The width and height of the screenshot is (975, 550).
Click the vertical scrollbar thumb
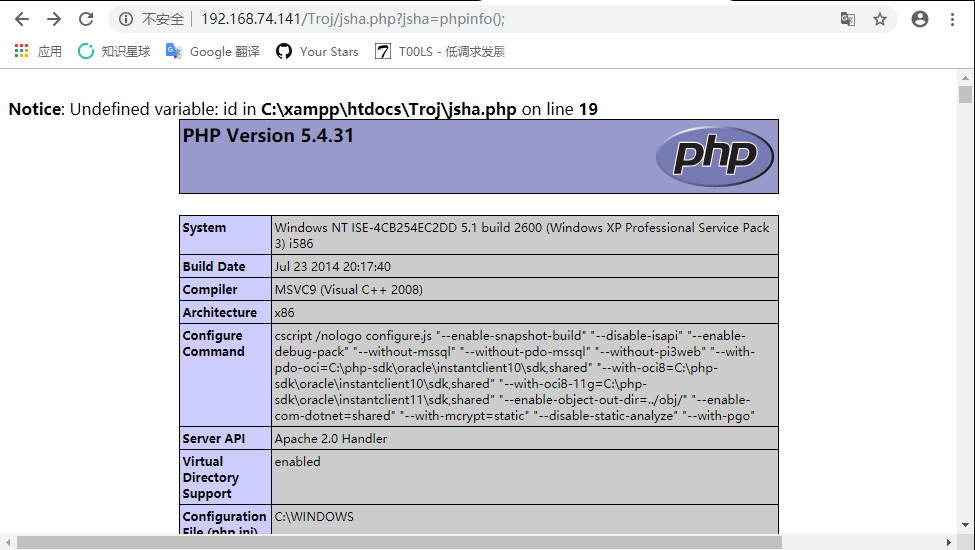coord(965,95)
